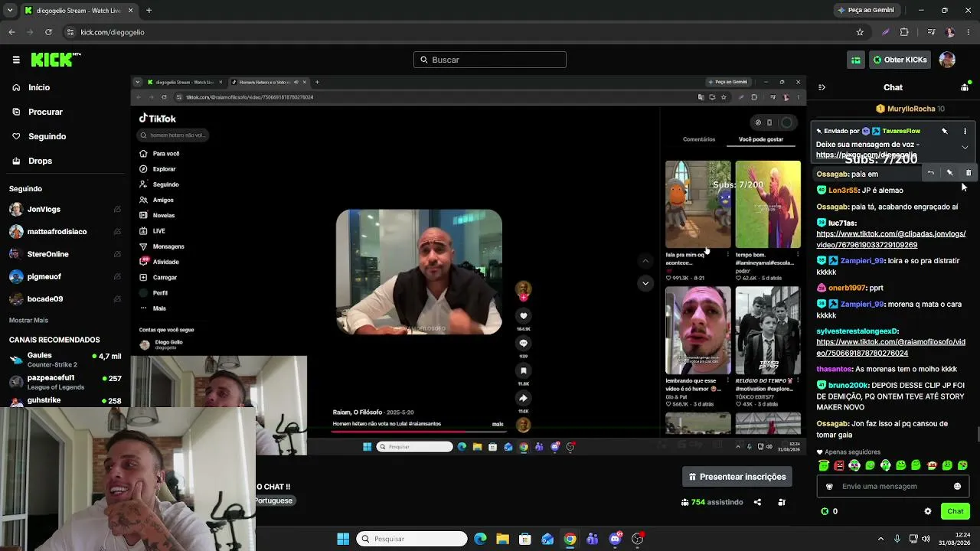
Task: Expand followed channels with Mostrar Mais
Action: [28, 320]
